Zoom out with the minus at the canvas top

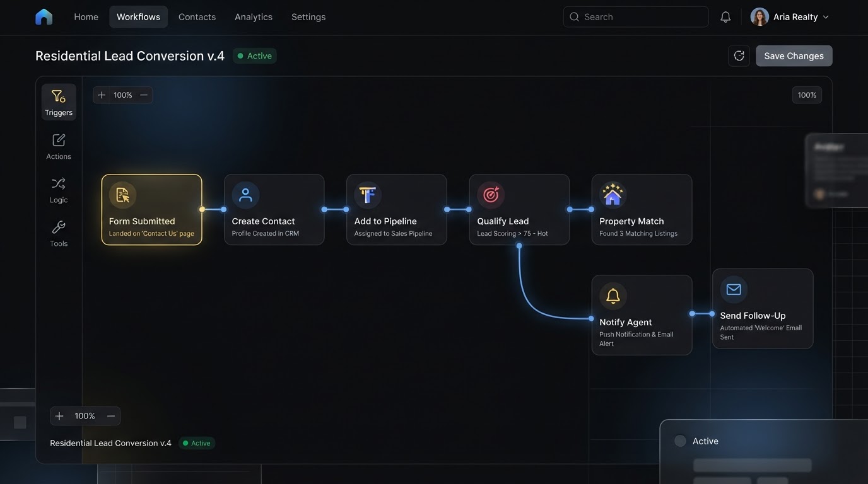(x=144, y=95)
